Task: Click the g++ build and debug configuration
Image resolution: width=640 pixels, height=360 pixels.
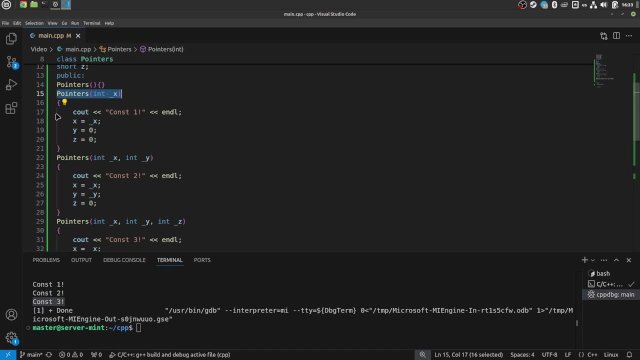Action: point(170,355)
